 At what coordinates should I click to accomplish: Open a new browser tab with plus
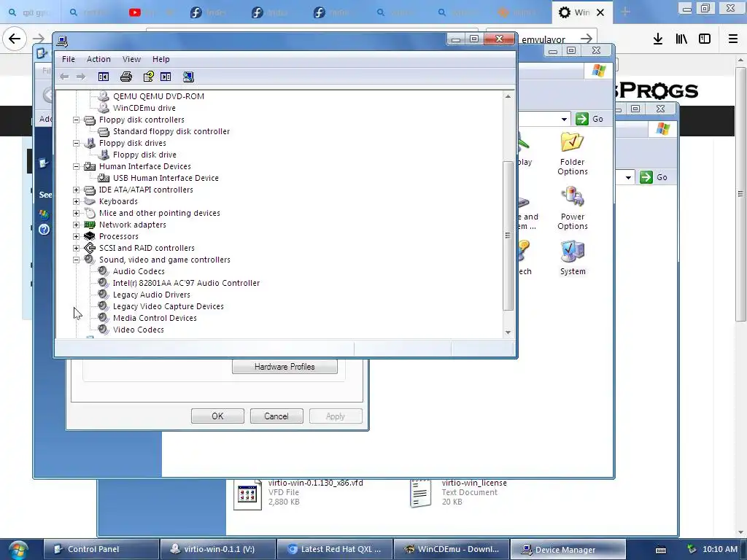pyautogui.click(x=625, y=12)
